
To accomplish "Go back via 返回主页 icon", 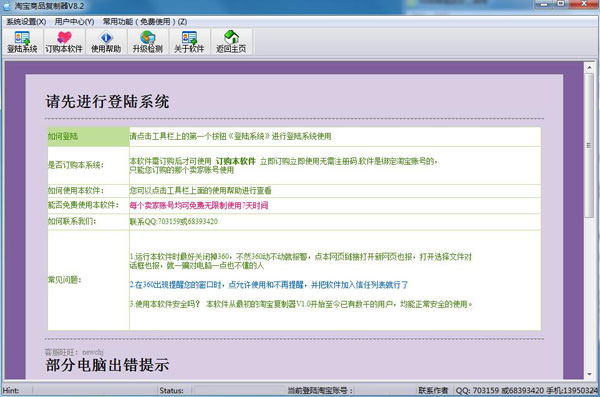I will pyautogui.click(x=231, y=42).
